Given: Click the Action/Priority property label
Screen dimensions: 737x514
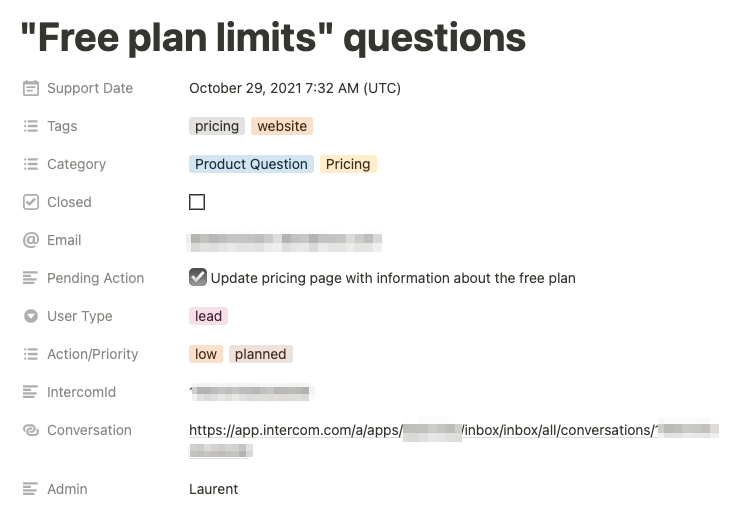Looking at the screenshot, I should pos(93,354).
